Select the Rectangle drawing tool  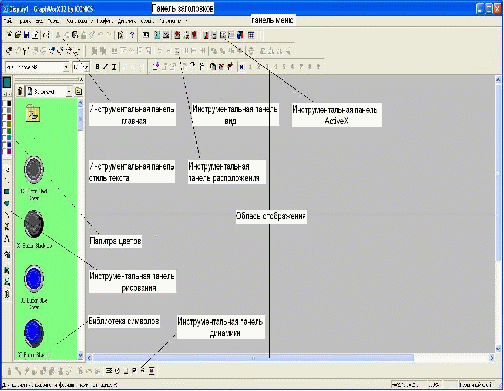(x=7, y=192)
